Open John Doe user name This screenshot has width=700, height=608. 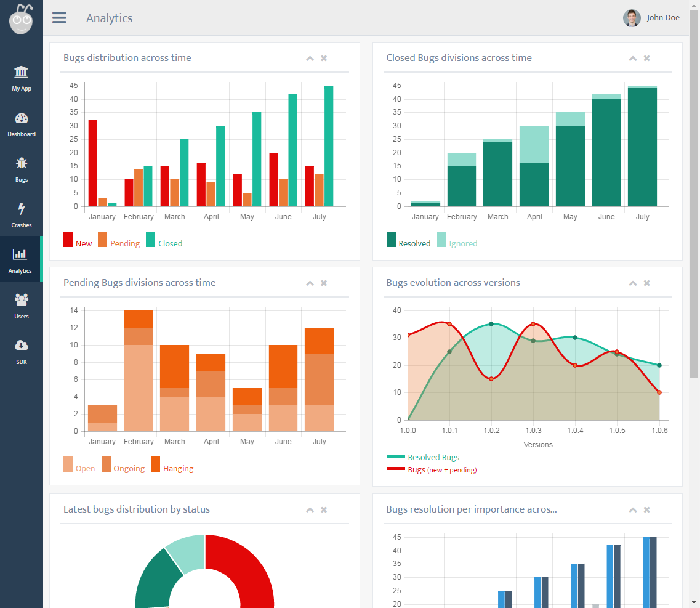pyautogui.click(x=663, y=18)
